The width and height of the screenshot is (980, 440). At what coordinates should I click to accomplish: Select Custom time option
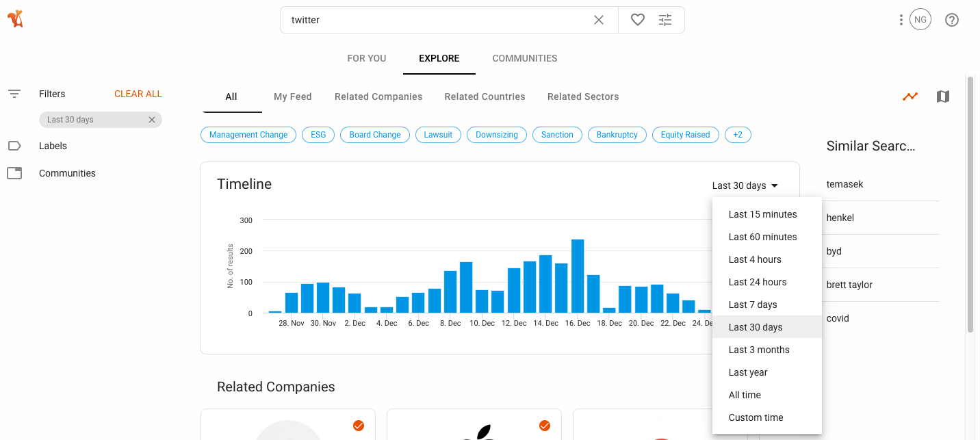click(x=767, y=417)
